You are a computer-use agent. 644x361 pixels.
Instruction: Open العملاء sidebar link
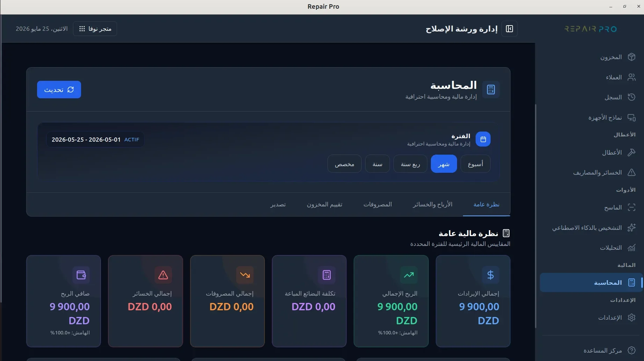point(591,77)
